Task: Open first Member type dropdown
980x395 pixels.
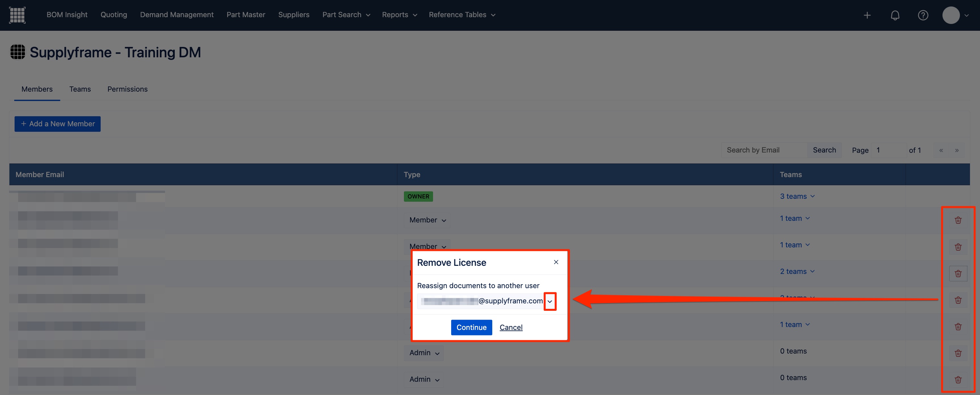Action: (427, 220)
